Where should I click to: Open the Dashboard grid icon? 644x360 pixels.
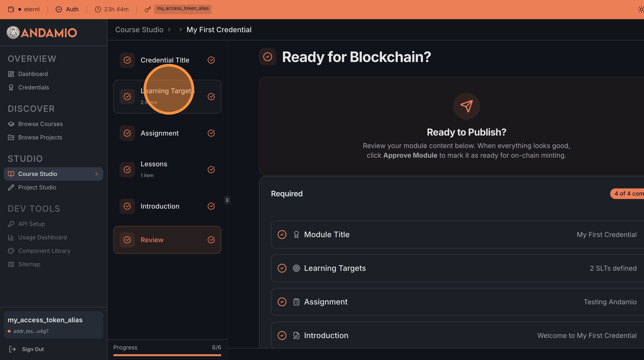click(11, 74)
